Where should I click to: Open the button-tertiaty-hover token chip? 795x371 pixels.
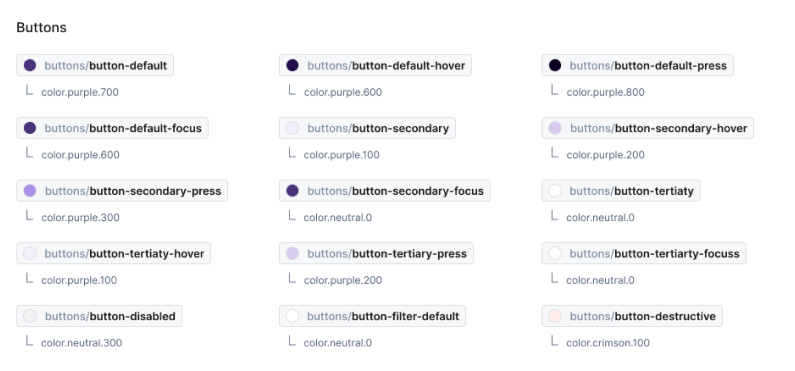(114, 253)
